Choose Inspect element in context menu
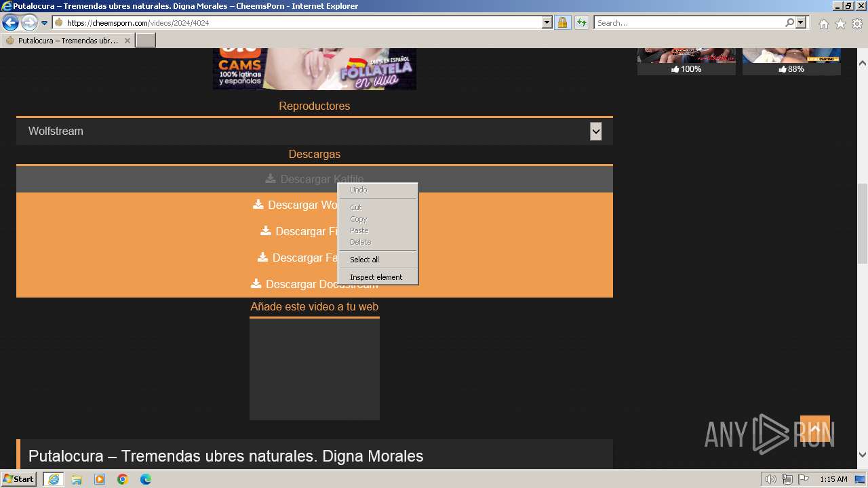The image size is (868, 488). coord(378,277)
